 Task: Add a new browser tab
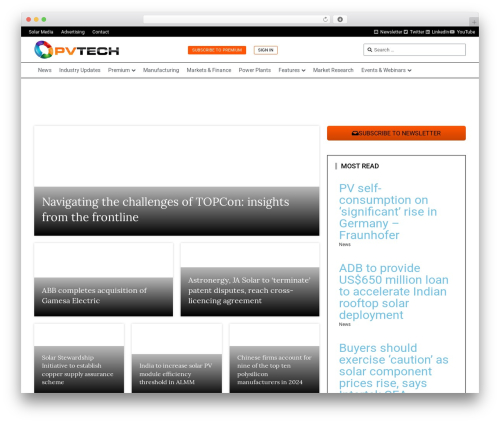(x=474, y=22)
